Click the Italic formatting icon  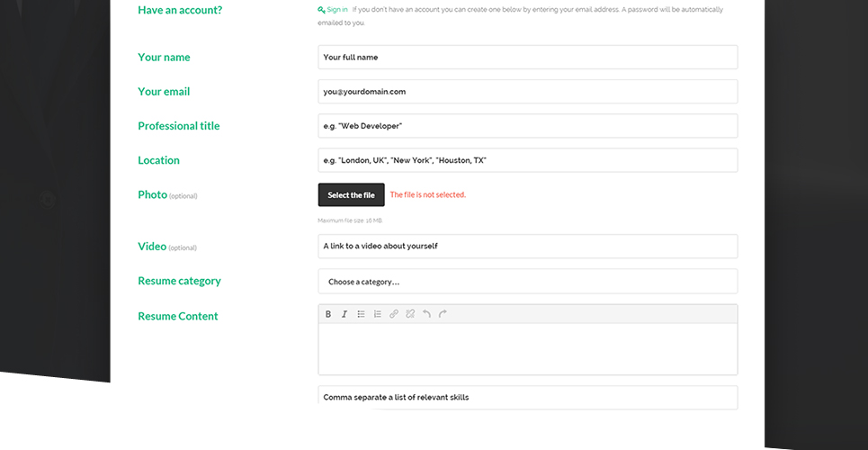coord(345,314)
